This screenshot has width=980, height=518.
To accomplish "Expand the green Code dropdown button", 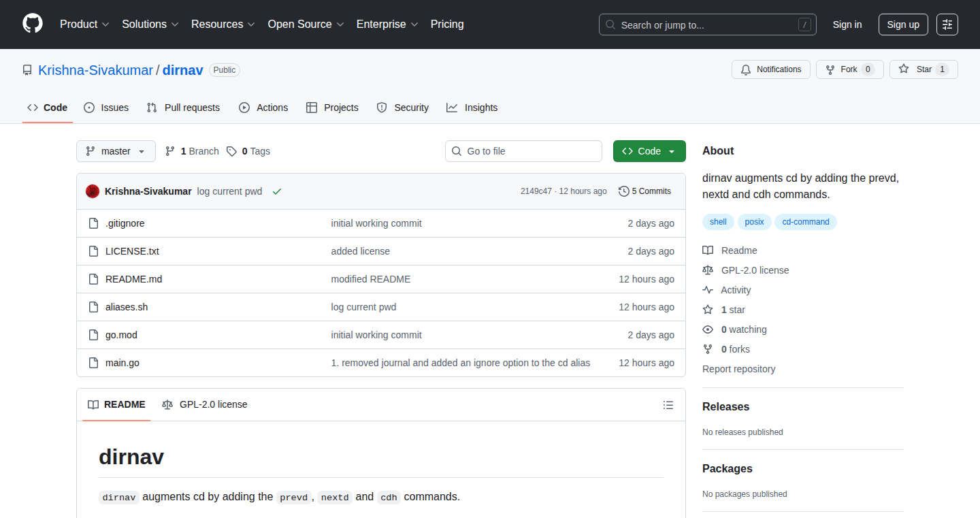I will (x=649, y=151).
